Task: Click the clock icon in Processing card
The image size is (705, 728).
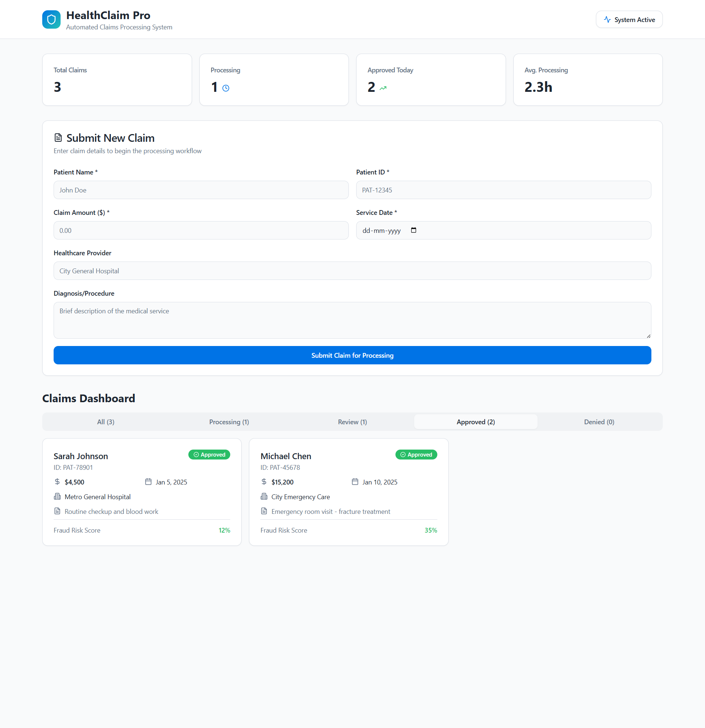Action: pyautogui.click(x=226, y=88)
